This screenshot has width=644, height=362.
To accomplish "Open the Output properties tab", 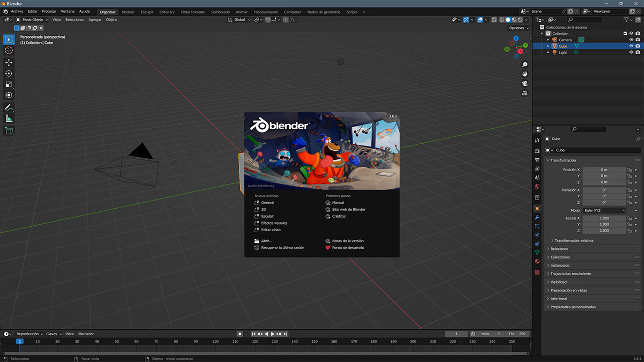I will pos(537,160).
